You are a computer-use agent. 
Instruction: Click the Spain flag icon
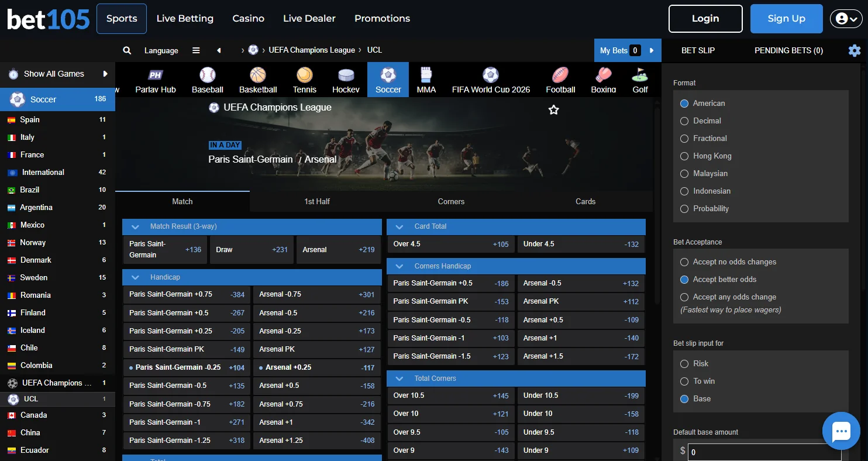tap(11, 120)
